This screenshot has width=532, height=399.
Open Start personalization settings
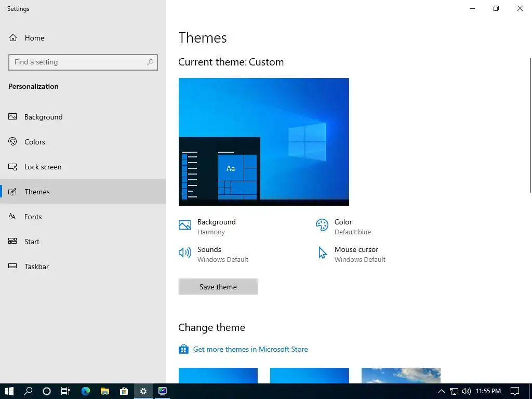(x=83, y=242)
